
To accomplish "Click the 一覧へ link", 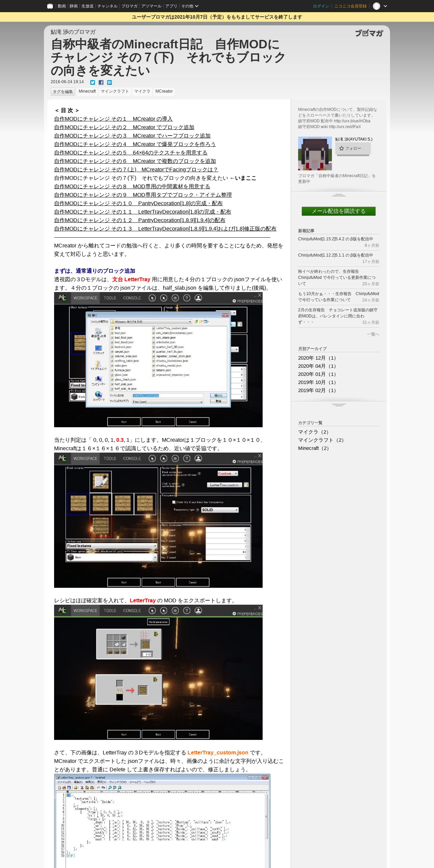I will [373, 334].
